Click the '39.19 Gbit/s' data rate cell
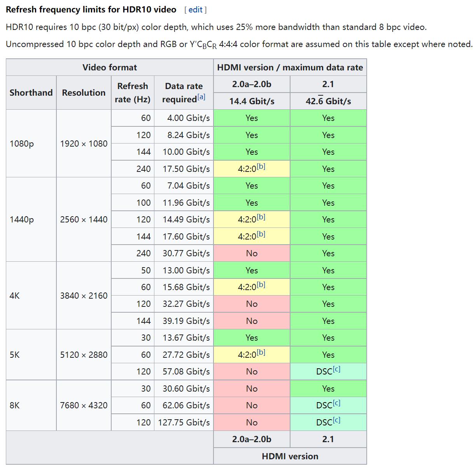The image size is (476, 469). click(x=184, y=321)
